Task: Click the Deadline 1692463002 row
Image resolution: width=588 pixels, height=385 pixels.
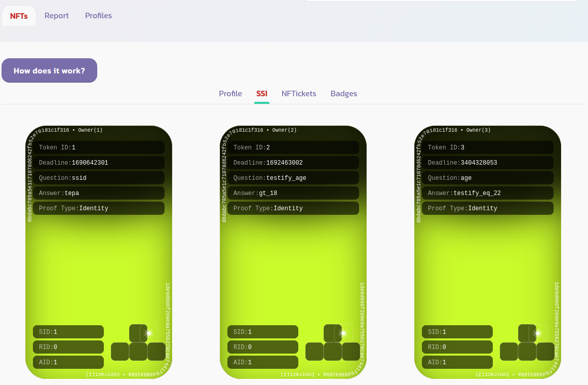Action: [293, 163]
